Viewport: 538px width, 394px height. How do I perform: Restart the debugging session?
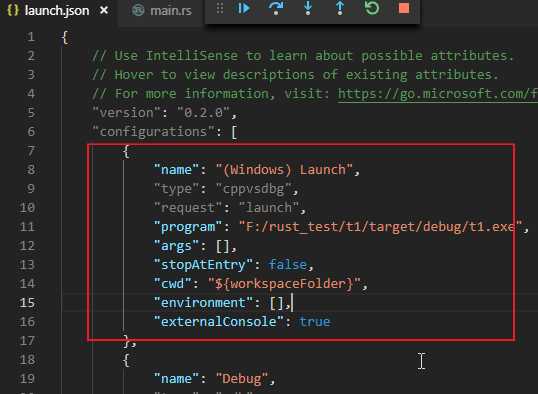[372, 8]
